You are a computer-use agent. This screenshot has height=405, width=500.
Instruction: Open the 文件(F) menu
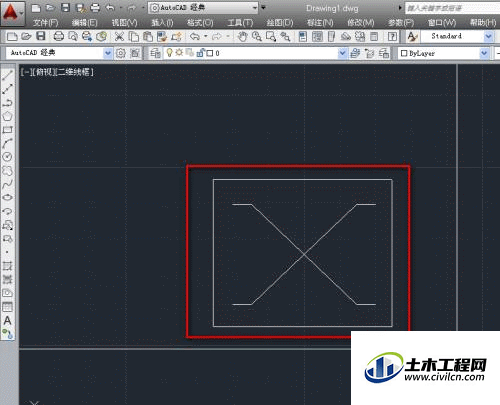46,23
